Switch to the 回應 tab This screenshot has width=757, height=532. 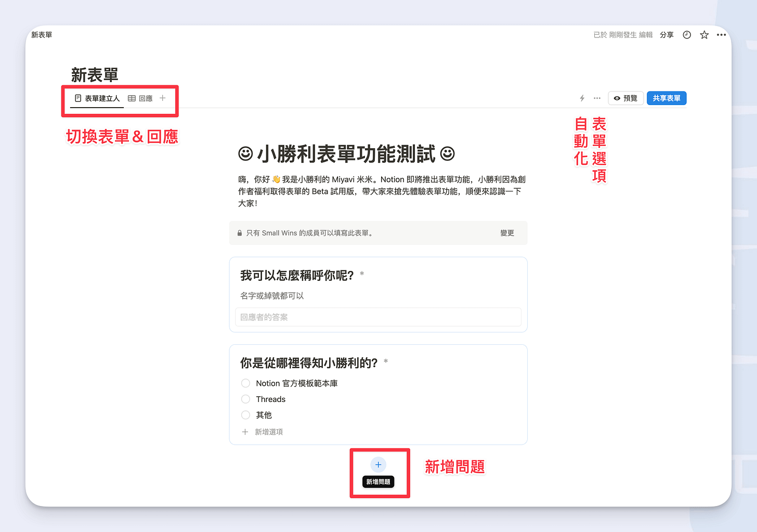pyautogui.click(x=140, y=98)
